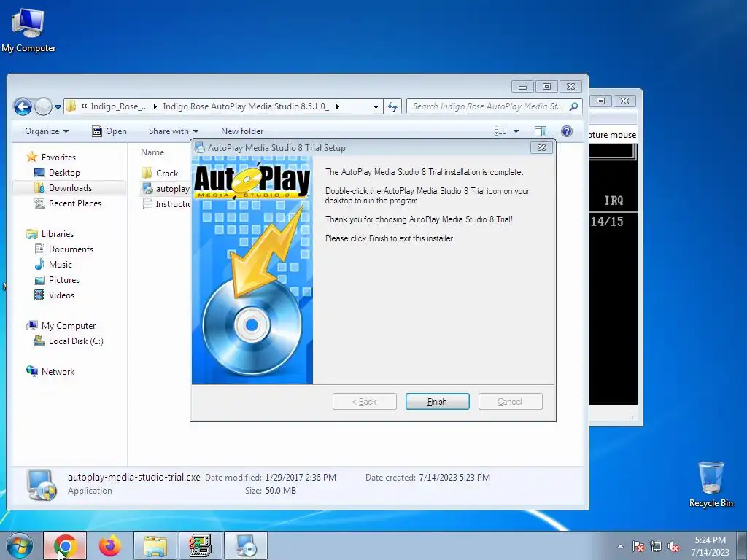Close the background window behind Explorer
This screenshot has height=560, width=747.
[625, 101]
